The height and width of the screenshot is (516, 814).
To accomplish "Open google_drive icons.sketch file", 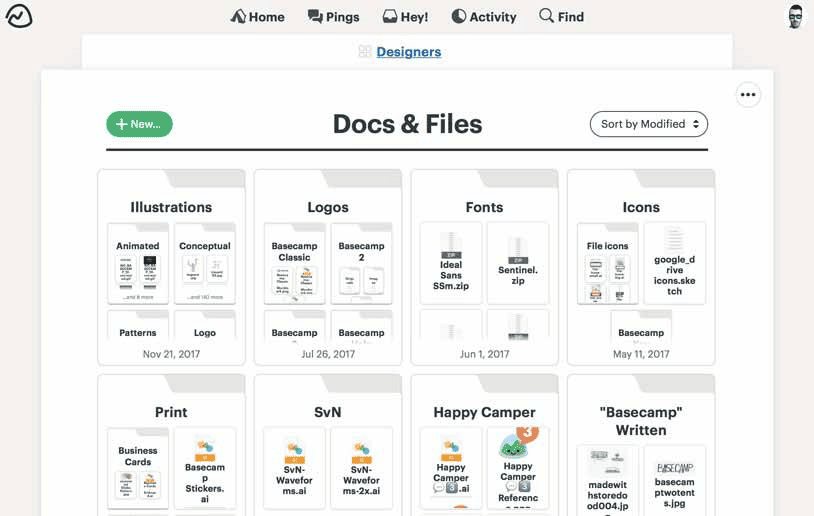I will click(x=674, y=263).
